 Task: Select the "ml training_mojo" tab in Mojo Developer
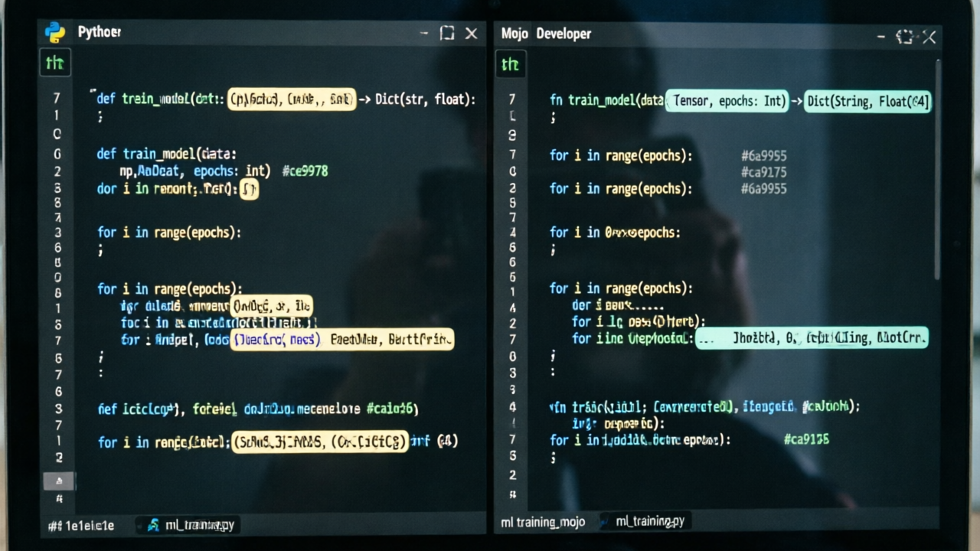coord(543,522)
